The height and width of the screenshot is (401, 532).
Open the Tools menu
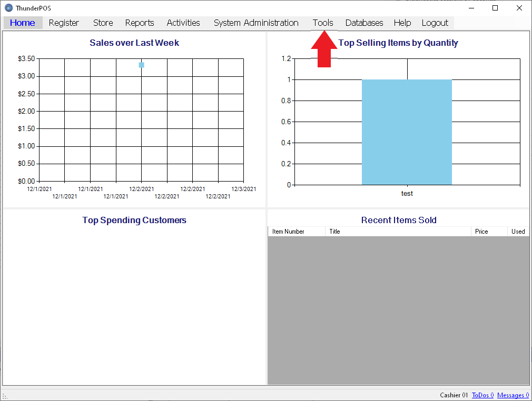point(323,23)
